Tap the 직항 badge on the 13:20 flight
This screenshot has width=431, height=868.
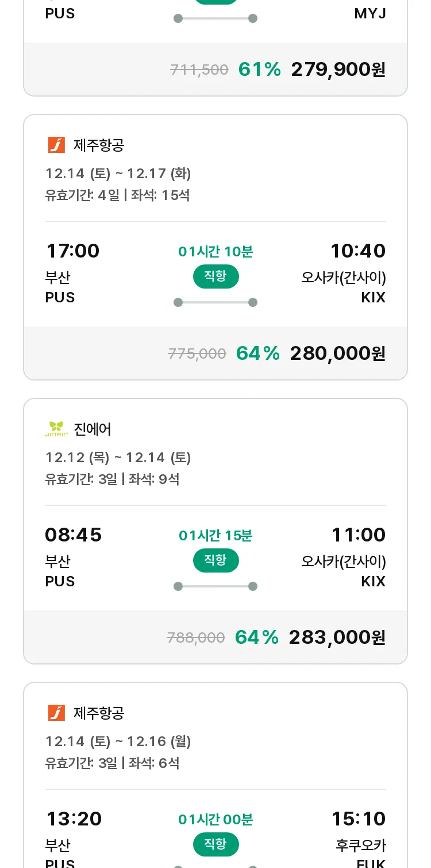(x=215, y=844)
